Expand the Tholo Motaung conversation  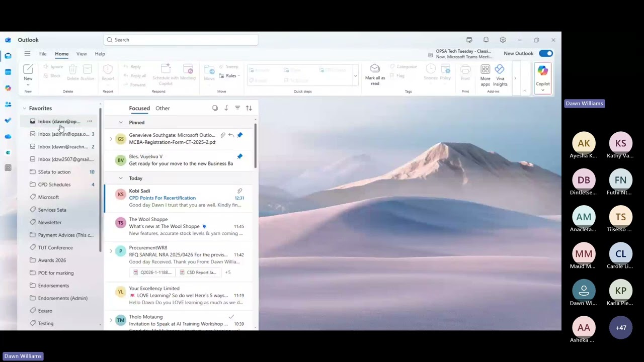[111, 320]
